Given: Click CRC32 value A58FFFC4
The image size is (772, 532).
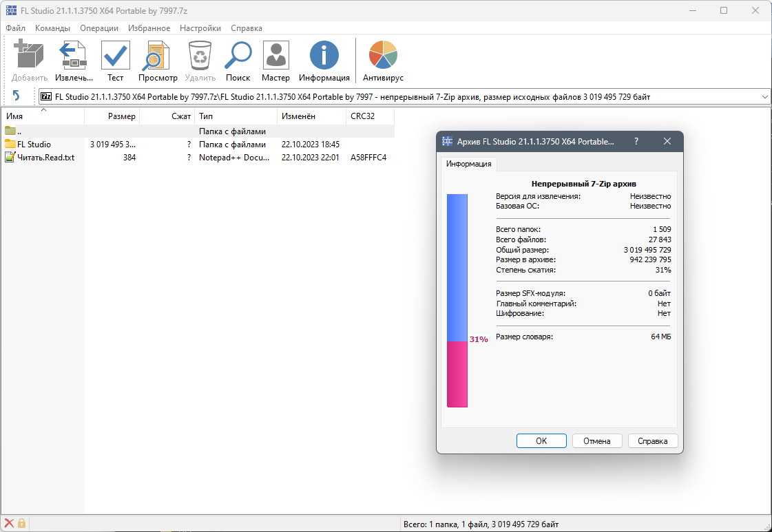Looking at the screenshot, I should click(368, 158).
